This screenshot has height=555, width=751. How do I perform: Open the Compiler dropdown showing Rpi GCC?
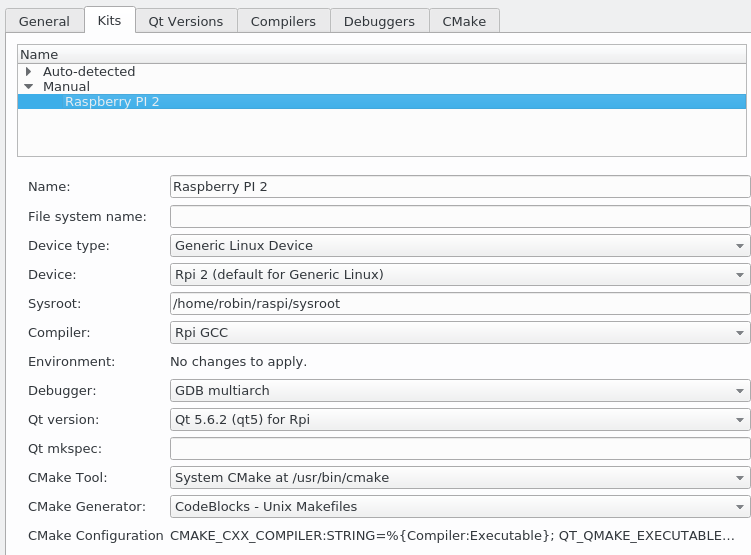pos(460,332)
